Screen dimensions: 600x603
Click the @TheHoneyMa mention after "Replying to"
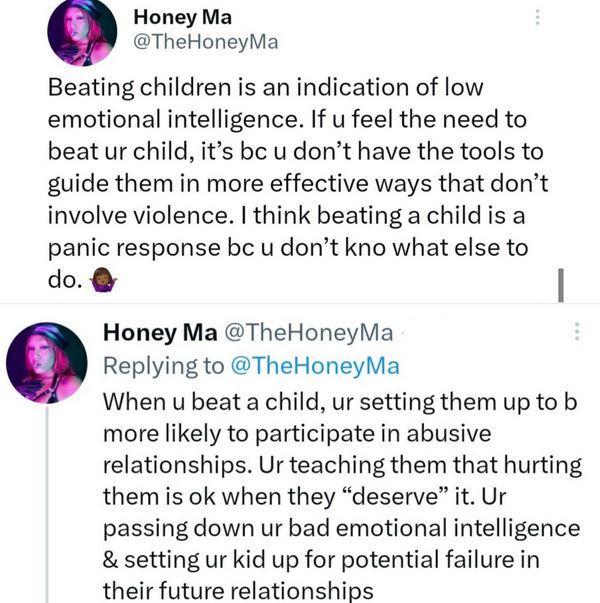pos(315,365)
